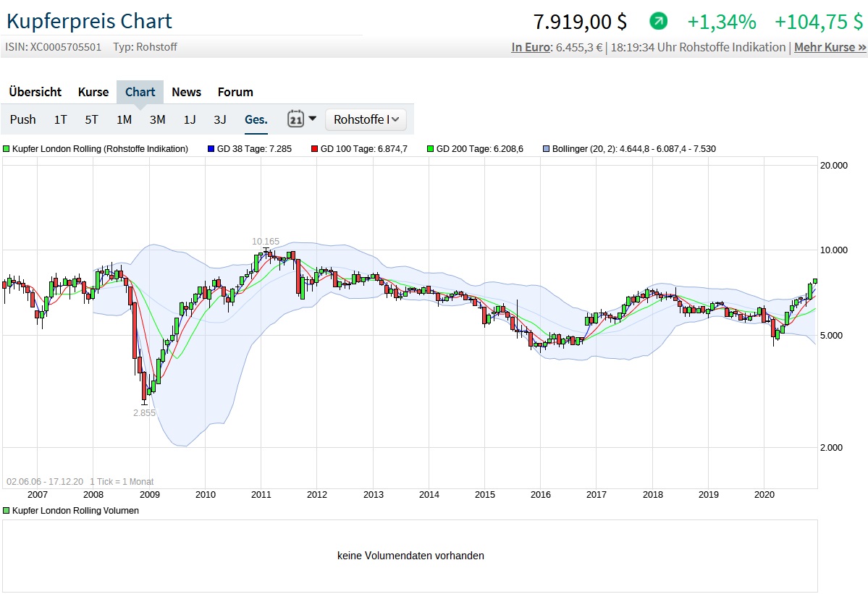
Task: Go to the News tab
Action: (186, 92)
